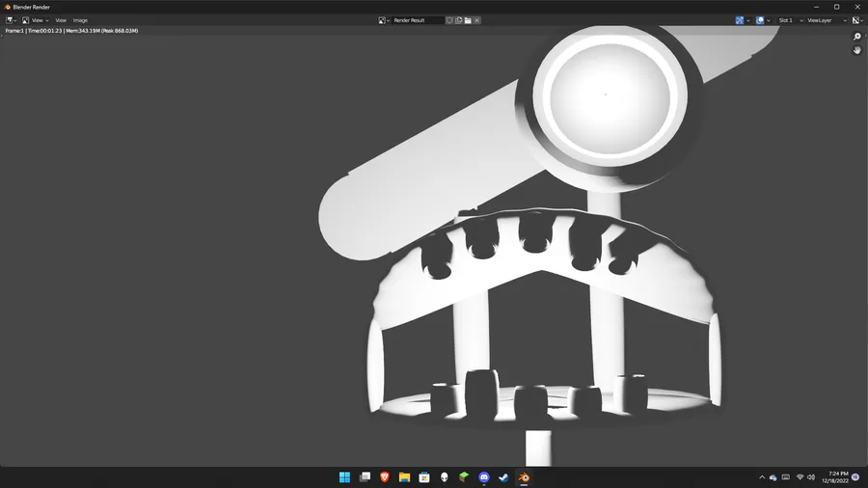Expand gizmo options dropdown arrow
This screenshot has height=488, width=868.
747,20
